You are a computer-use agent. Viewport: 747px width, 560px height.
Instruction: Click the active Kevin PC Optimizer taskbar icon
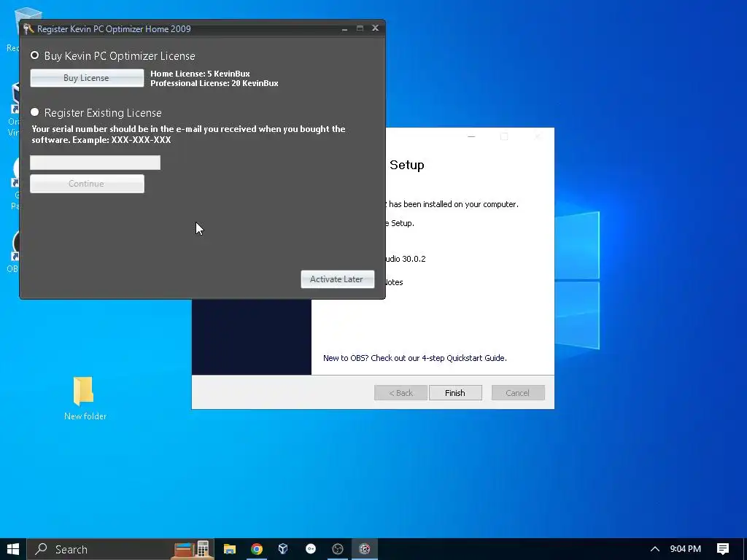pyautogui.click(x=365, y=549)
